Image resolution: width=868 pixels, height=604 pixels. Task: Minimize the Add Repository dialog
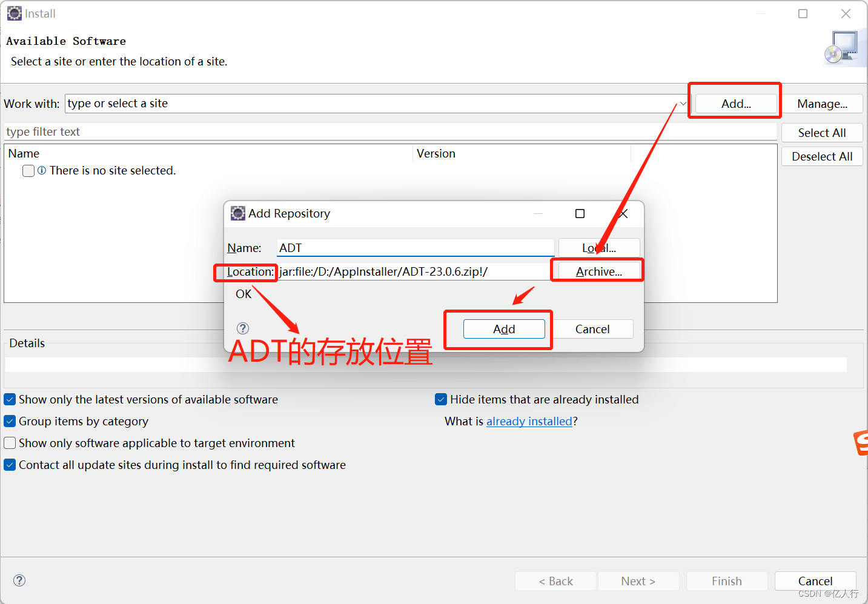click(538, 213)
